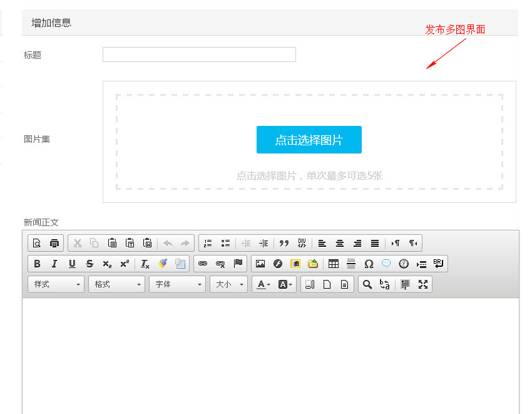
Task: Click the format brush icon
Action: tap(163, 264)
